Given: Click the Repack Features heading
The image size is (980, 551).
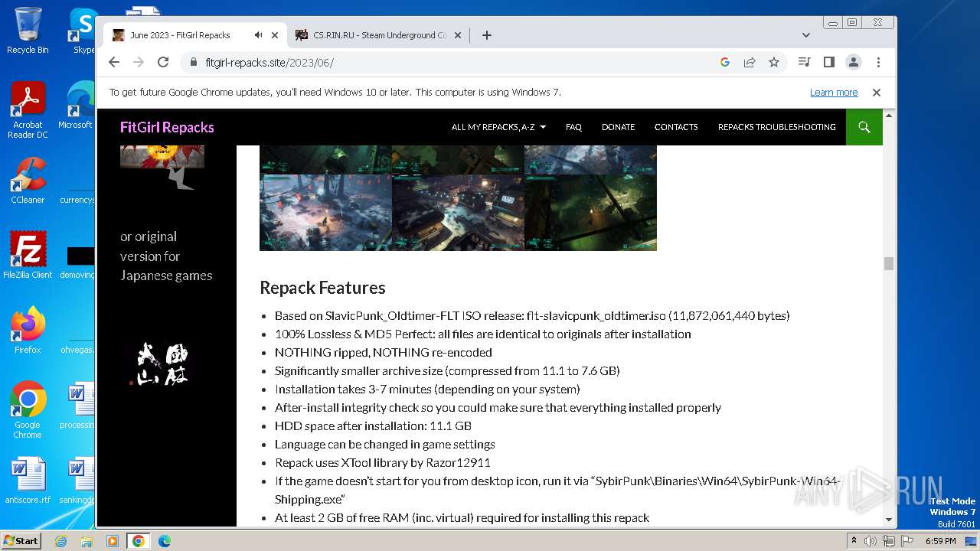Looking at the screenshot, I should [322, 288].
